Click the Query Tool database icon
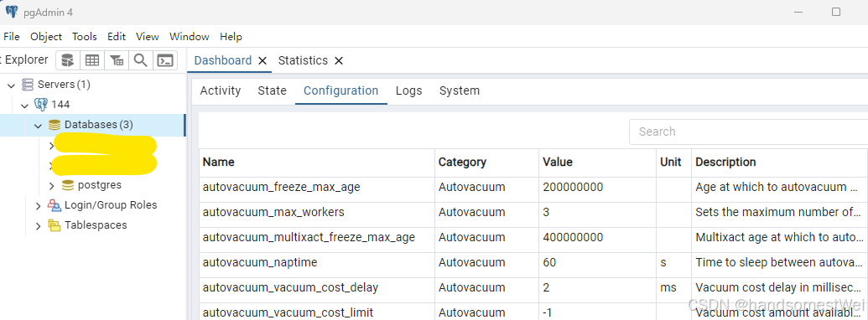The width and height of the screenshot is (868, 320). [68, 60]
